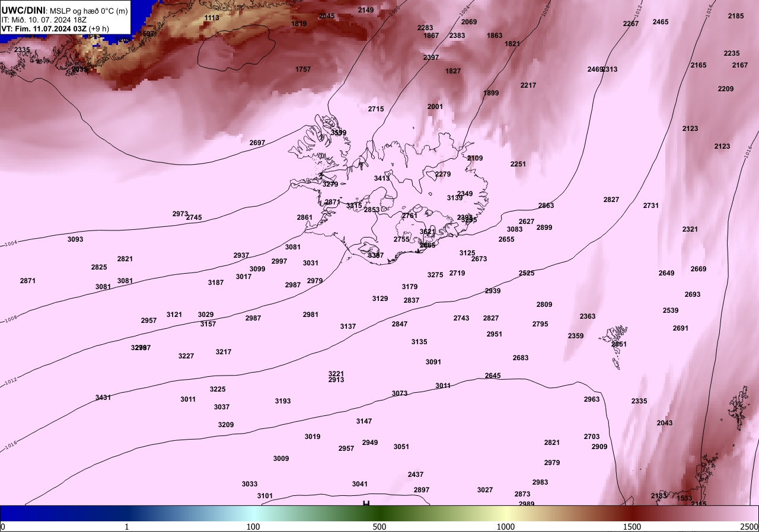Click the 500 label on the color scale

pyautogui.click(x=379, y=527)
